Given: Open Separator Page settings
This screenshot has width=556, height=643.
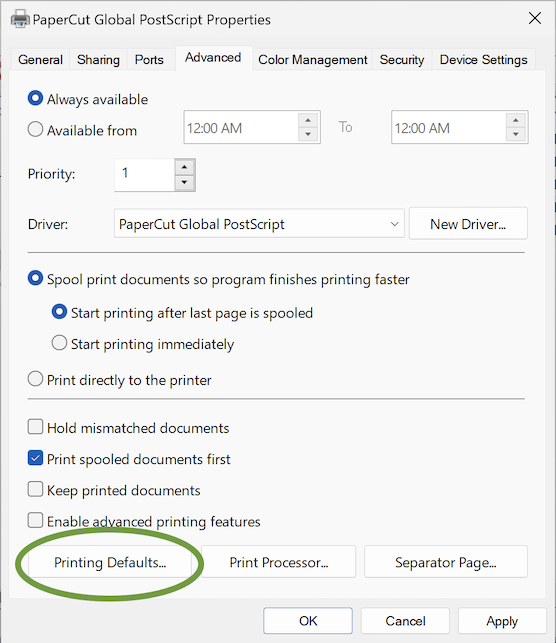Looking at the screenshot, I should coord(446,562).
